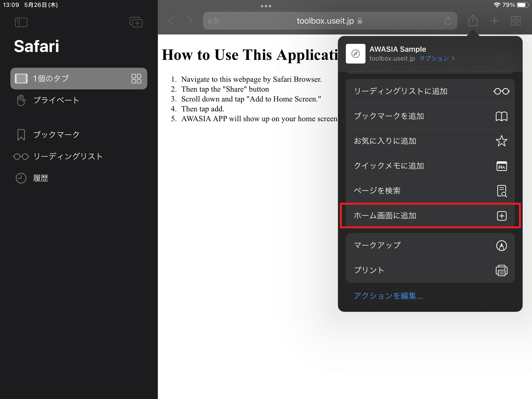Screen dimensions: 532x399
Task: Open 履歴 history in the sidebar
Action: click(x=79, y=178)
